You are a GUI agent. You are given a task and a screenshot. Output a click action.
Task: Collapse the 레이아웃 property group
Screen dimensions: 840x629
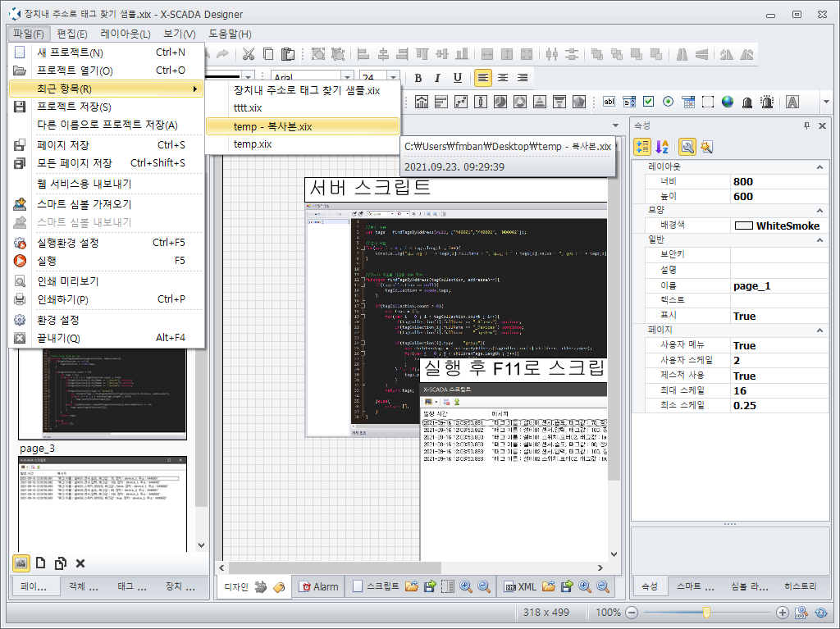[819, 167]
